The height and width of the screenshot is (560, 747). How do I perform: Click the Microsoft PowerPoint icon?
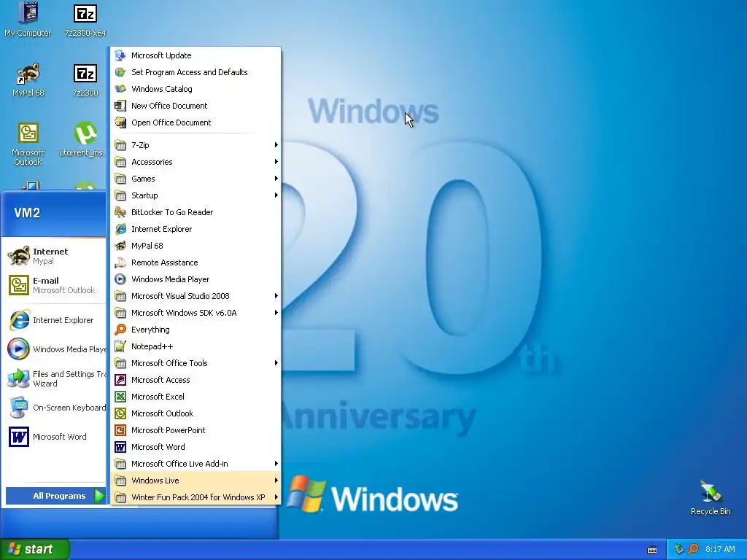120,430
